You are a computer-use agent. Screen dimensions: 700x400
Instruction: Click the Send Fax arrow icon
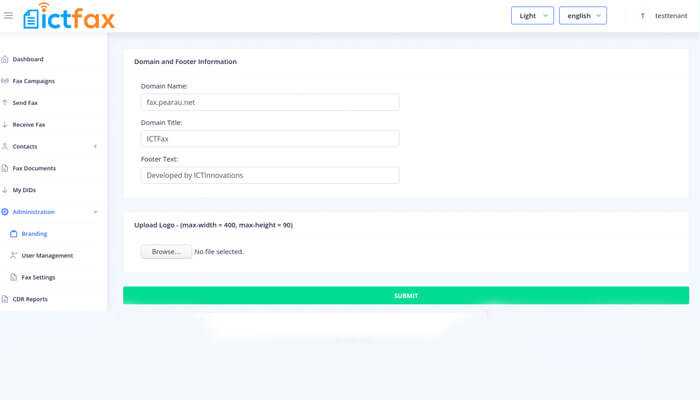(x=5, y=103)
